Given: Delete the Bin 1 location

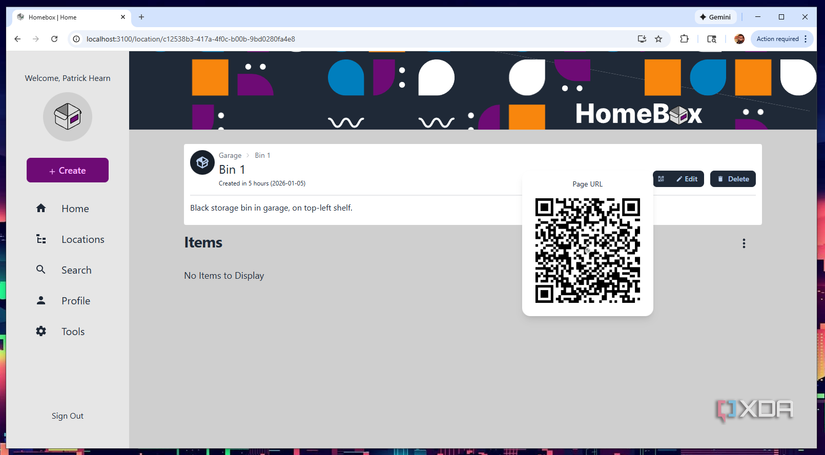Looking at the screenshot, I should [x=733, y=179].
